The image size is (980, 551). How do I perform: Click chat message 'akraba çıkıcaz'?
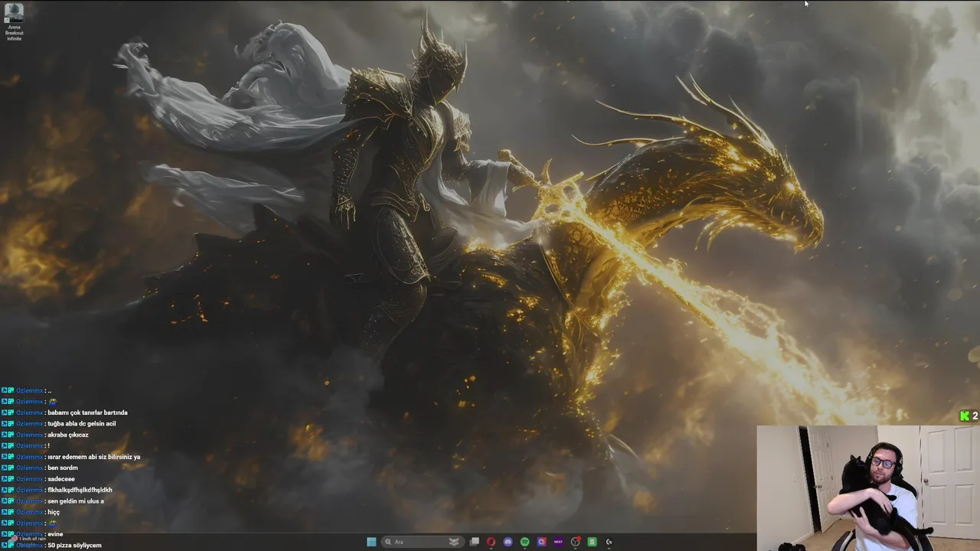click(x=68, y=435)
